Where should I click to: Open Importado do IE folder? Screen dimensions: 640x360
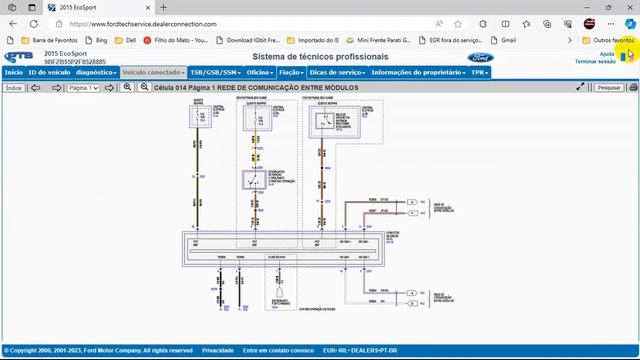coord(313,40)
